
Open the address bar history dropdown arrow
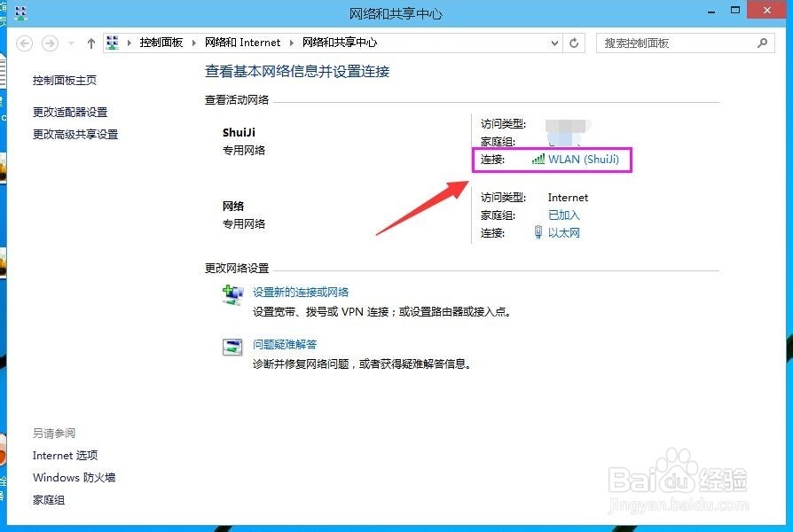(555, 42)
